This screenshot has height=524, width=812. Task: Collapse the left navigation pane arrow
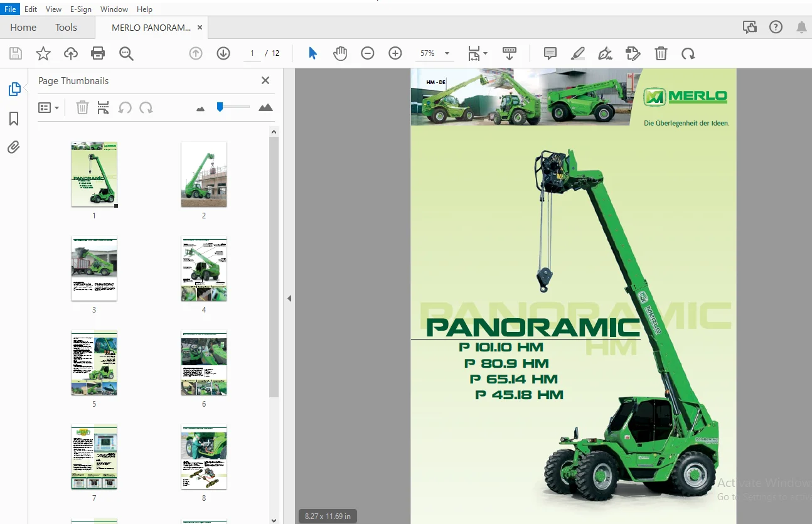pyautogui.click(x=289, y=299)
